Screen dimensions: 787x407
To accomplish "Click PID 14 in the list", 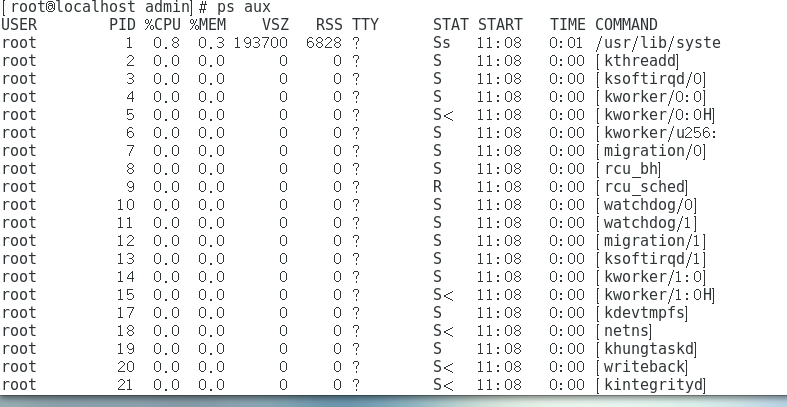I will pyautogui.click(x=126, y=277).
